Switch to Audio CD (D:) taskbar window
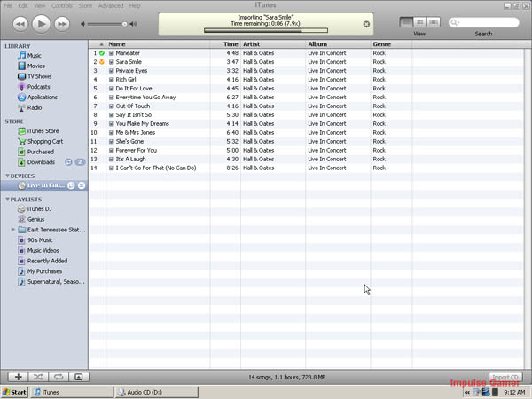The image size is (532, 399). pos(157,392)
